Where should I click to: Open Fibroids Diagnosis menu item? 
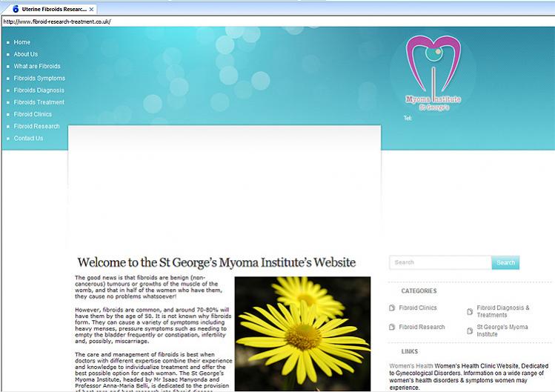click(39, 90)
